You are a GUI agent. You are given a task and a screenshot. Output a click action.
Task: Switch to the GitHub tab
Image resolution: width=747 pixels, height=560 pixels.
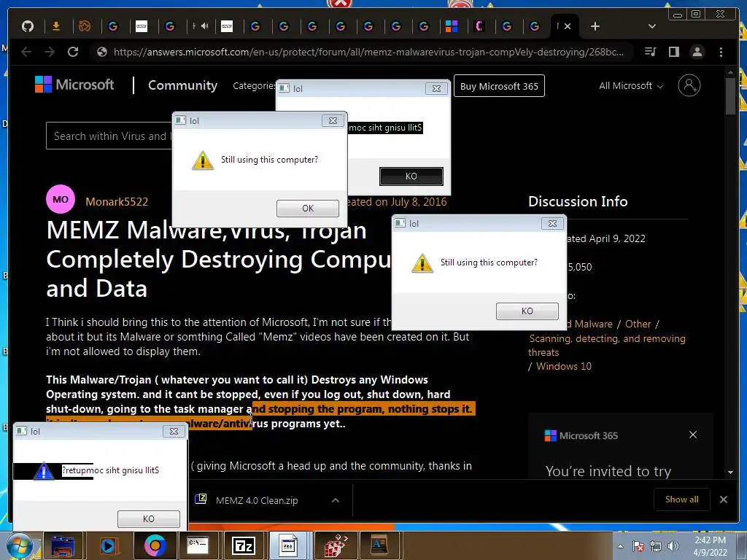coord(28,26)
